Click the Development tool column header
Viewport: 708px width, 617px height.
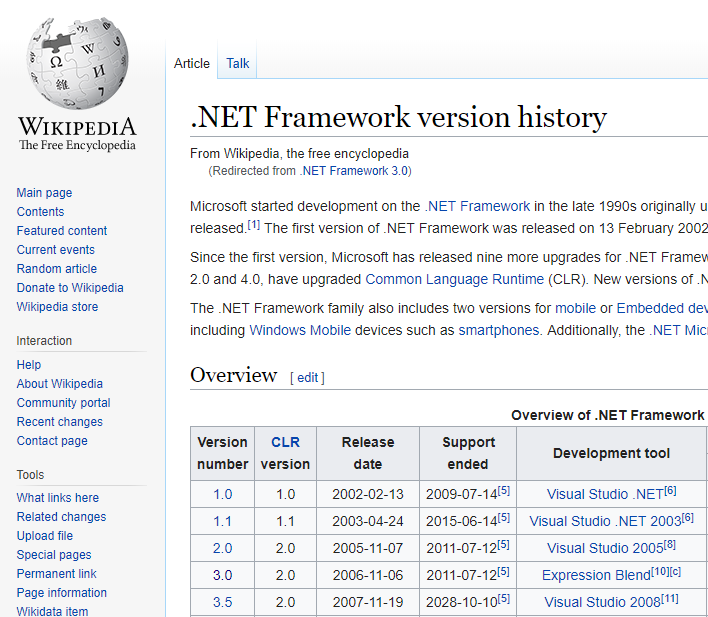click(x=611, y=453)
